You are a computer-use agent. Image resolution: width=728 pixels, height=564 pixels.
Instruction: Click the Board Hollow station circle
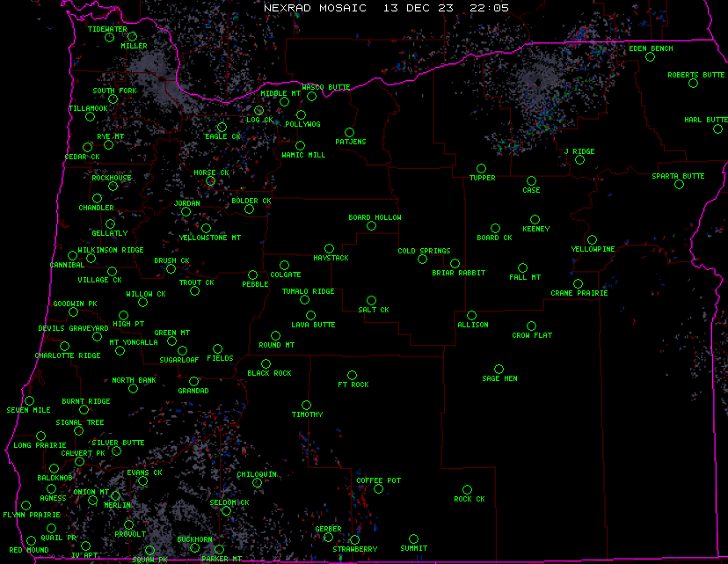click(371, 226)
